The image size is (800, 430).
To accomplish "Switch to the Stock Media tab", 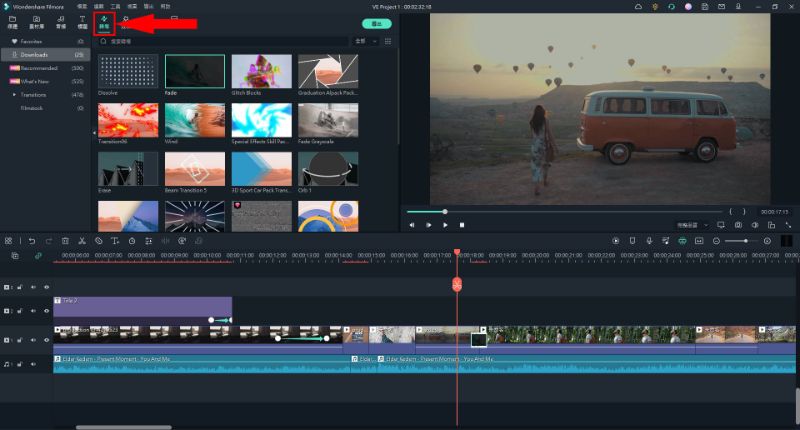I will pyautogui.click(x=36, y=21).
